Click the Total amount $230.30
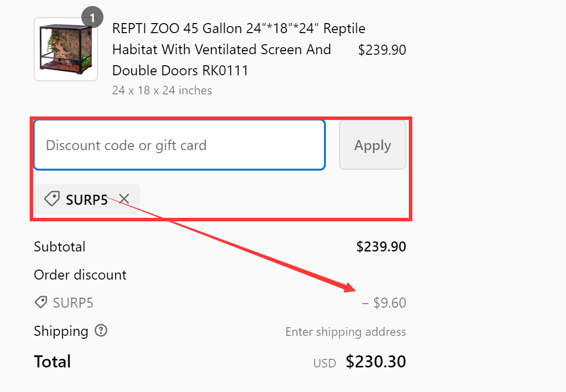Viewport: 566px width, 392px height. coord(376,361)
